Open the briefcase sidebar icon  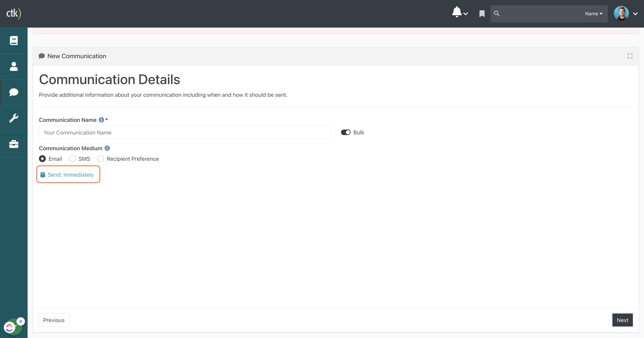(14, 144)
